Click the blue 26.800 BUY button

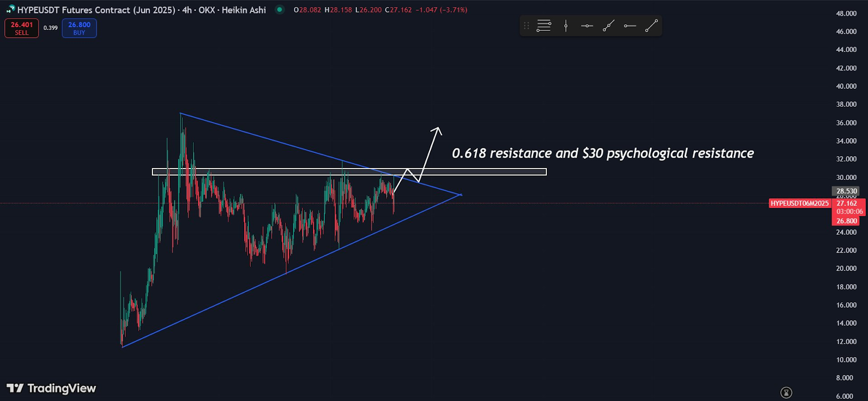[x=79, y=28]
